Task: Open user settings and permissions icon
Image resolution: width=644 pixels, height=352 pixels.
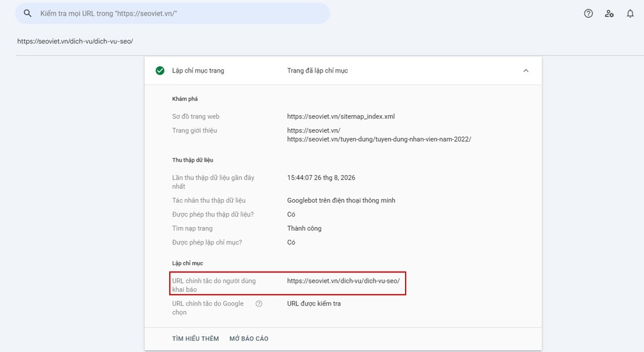Action: (609, 14)
